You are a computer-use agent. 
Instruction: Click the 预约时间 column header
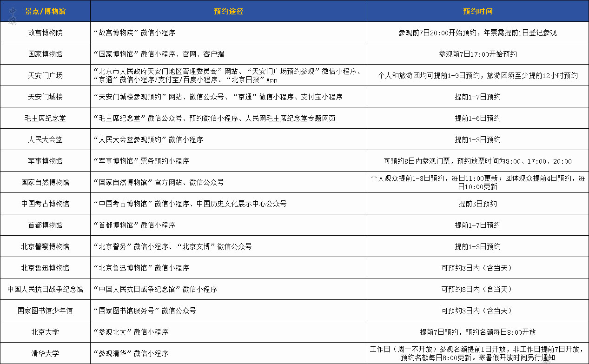click(x=477, y=11)
